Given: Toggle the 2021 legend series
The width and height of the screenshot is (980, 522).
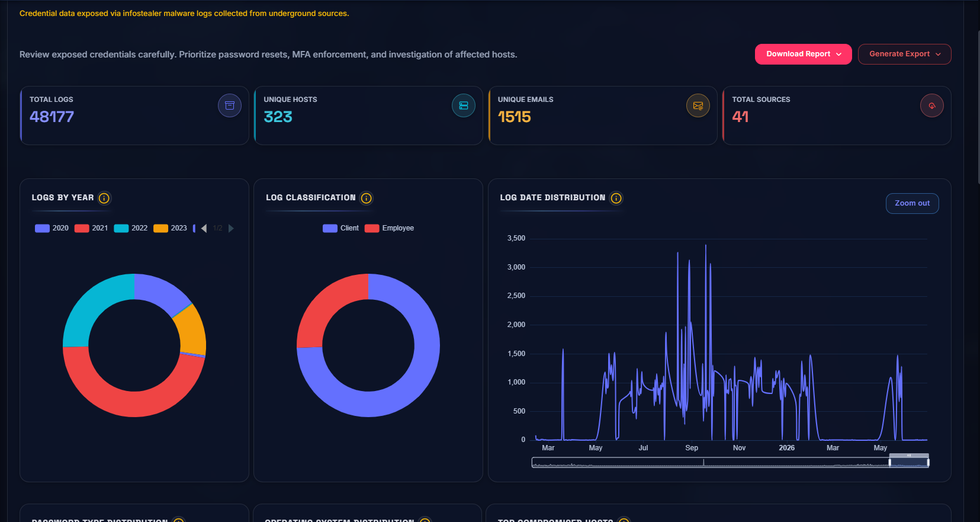Looking at the screenshot, I should point(91,228).
